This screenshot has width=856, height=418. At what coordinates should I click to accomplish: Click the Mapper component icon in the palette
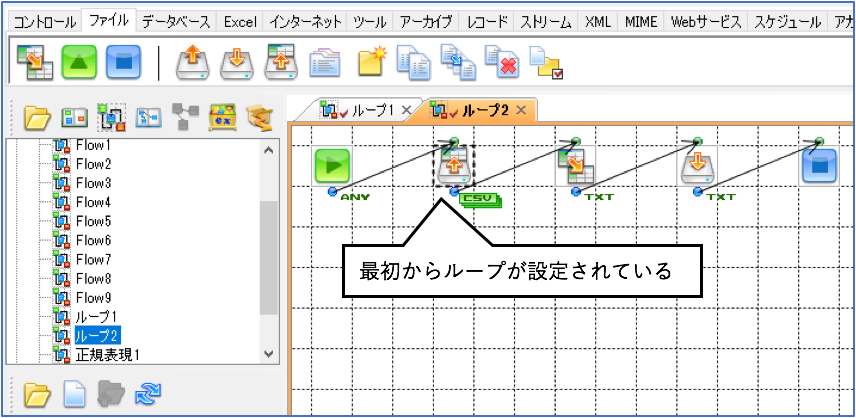(34, 62)
